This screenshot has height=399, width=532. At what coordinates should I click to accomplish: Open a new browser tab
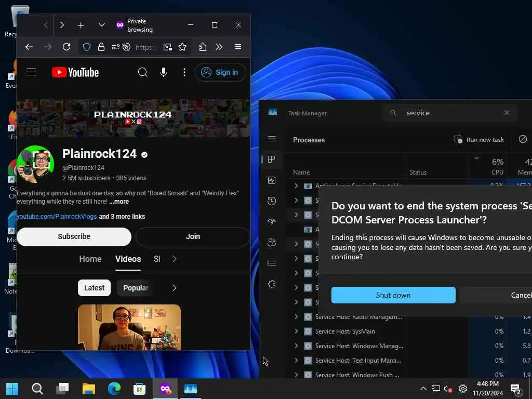tap(81, 25)
